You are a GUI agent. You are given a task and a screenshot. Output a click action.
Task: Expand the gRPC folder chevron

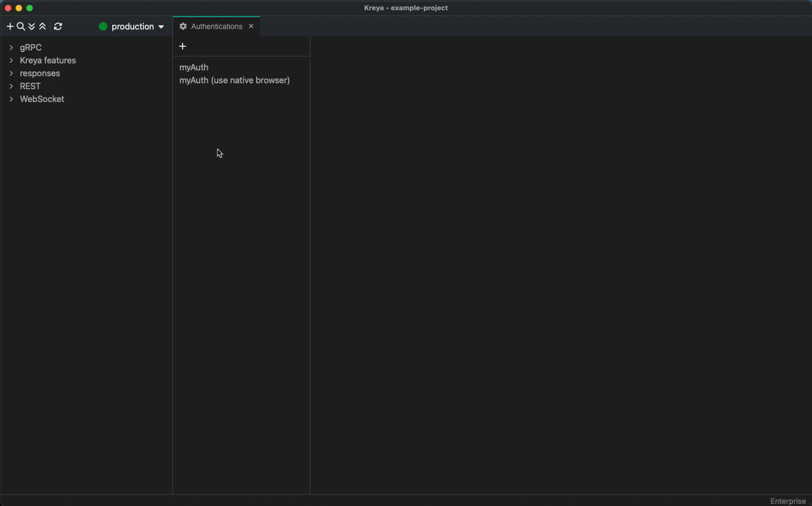(11, 47)
